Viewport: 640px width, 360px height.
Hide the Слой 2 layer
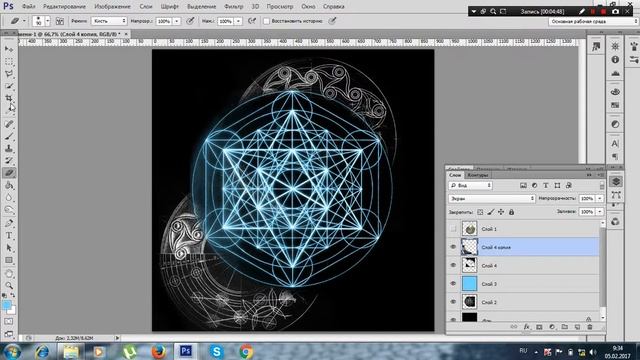pyautogui.click(x=453, y=302)
